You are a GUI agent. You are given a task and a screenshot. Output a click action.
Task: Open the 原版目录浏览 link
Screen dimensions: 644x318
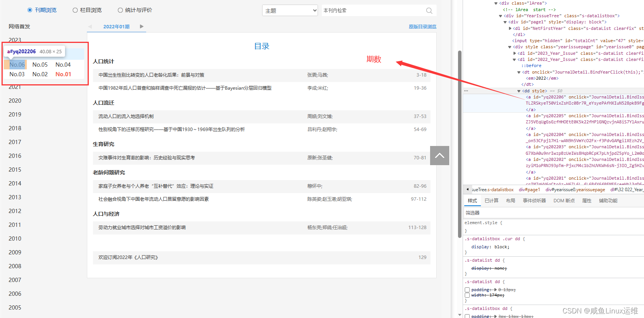(422, 27)
